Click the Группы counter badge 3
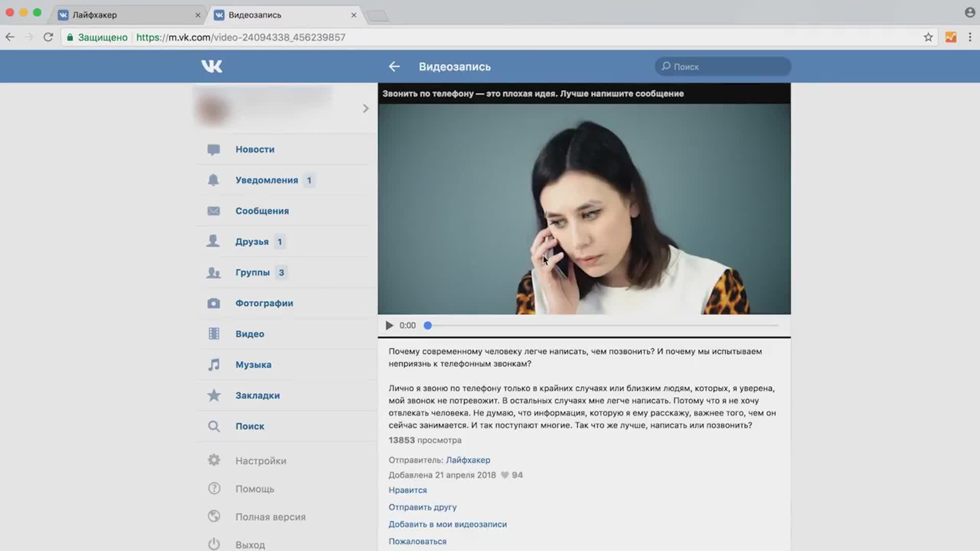 [x=281, y=272]
